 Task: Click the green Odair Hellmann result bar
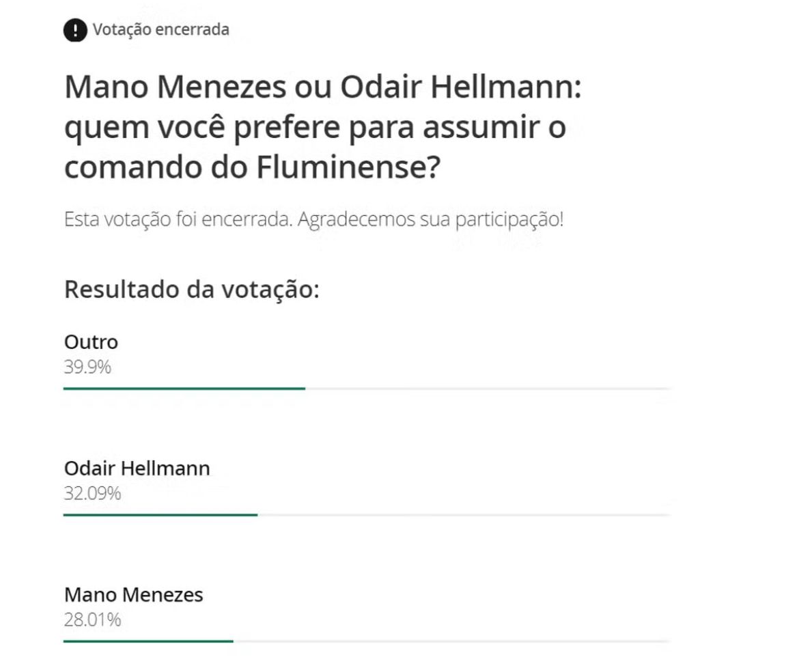click(x=160, y=514)
